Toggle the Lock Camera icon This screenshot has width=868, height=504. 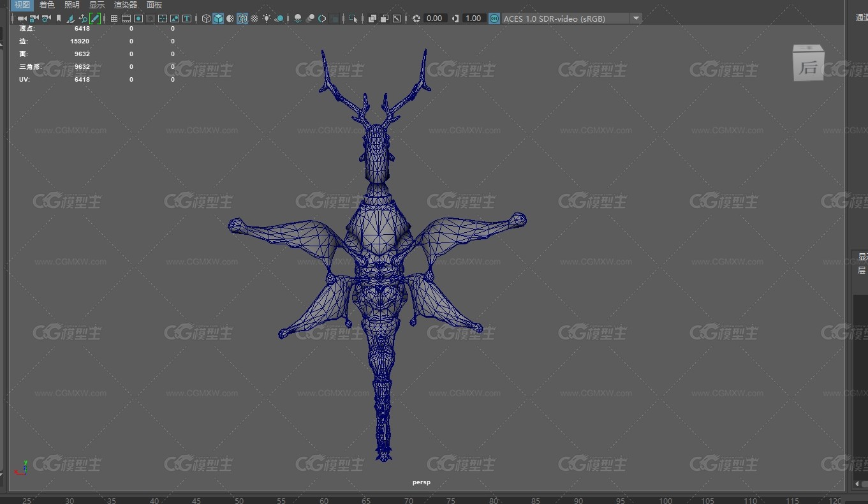click(x=34, y=19)
